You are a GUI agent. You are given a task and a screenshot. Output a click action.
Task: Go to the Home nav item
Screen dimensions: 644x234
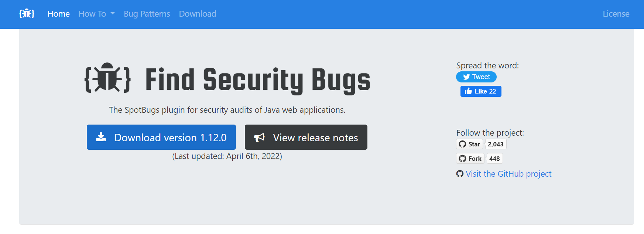tap(58, 14)
